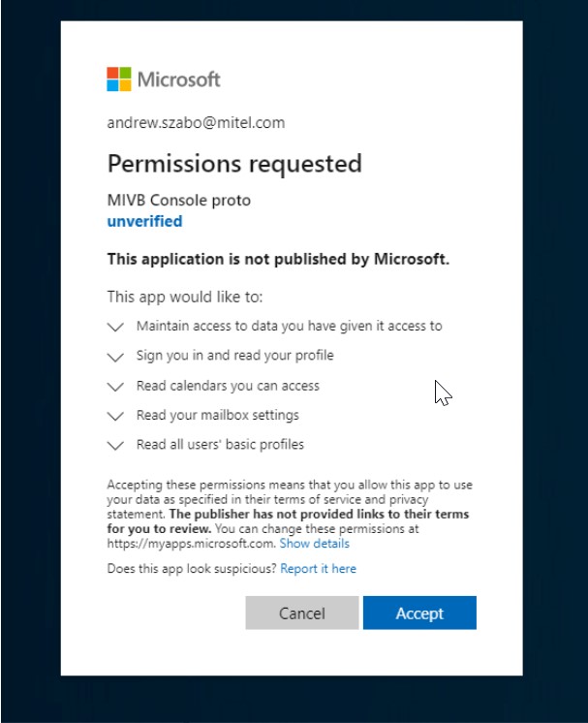
Task: Select 'Maintain access to data' permission text
Action: coord(290,326)
